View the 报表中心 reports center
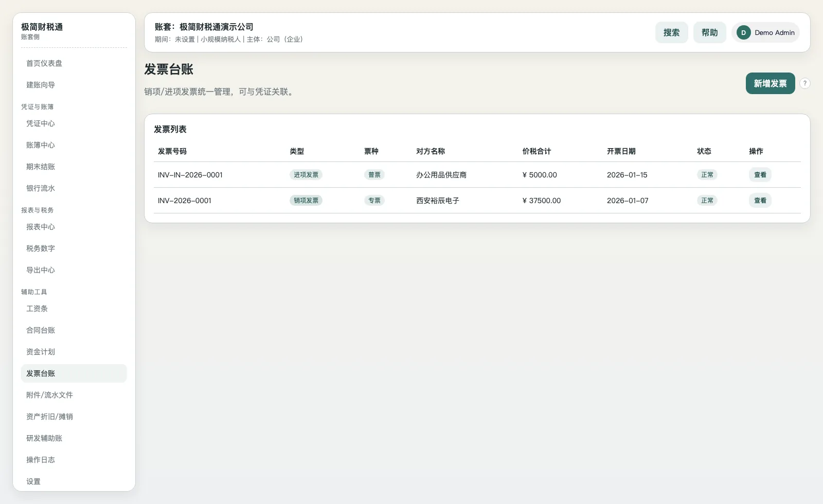The image size is (823, 504). (41, 226)
